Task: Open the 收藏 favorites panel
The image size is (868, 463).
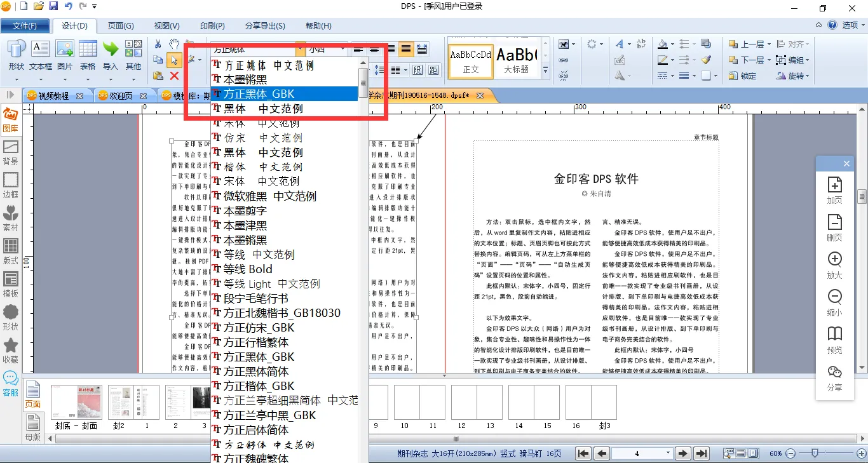Action: point(11,351)
